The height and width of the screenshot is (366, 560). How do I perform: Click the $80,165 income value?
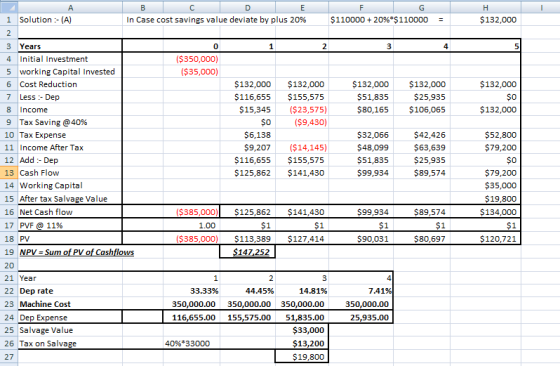(373, 110)
